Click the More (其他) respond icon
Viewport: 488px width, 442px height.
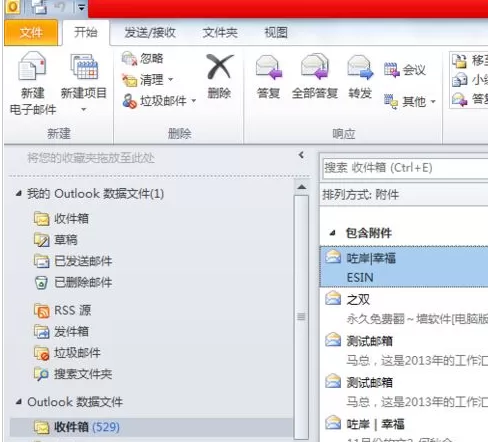(x=391, y=101)
